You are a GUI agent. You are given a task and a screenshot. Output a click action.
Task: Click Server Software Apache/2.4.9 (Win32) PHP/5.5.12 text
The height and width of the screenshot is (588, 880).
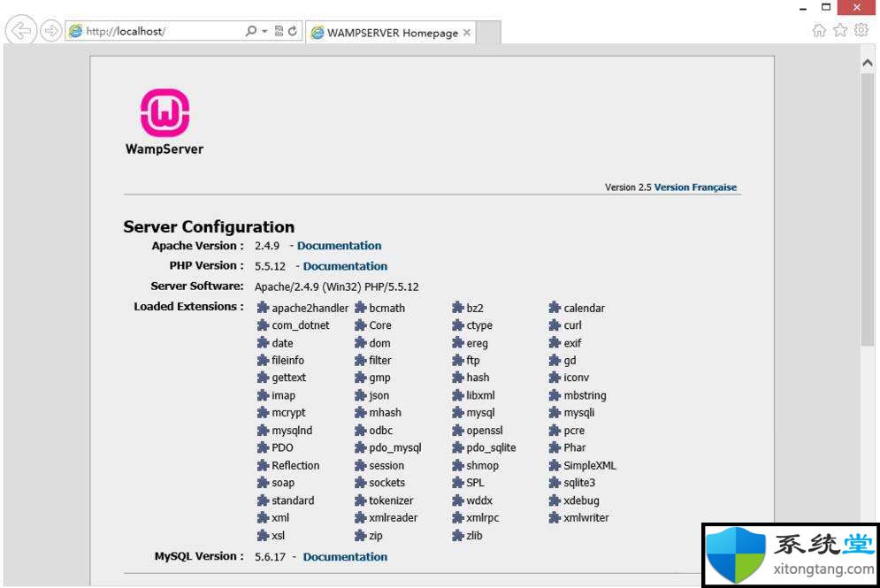(x=337, y=286)
